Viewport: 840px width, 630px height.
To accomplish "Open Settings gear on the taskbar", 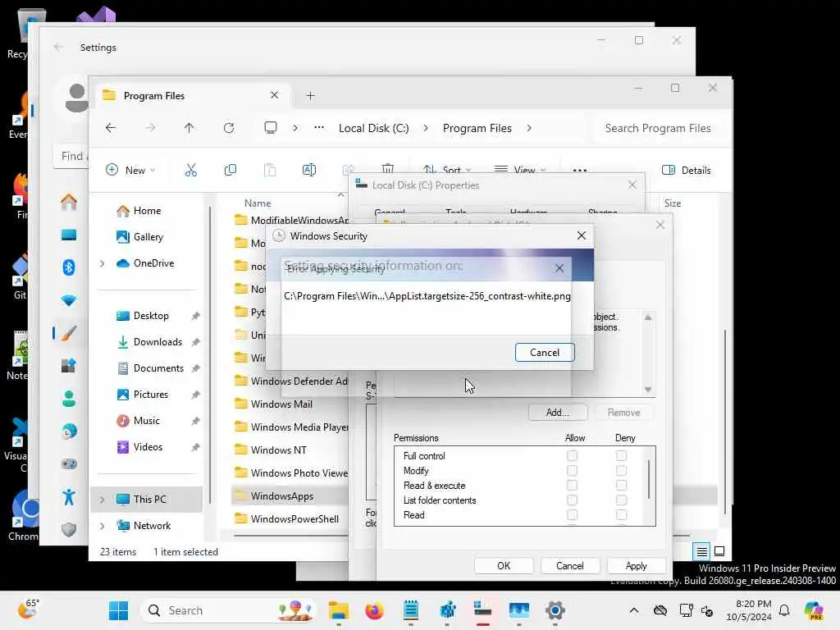I will (555, 610).
